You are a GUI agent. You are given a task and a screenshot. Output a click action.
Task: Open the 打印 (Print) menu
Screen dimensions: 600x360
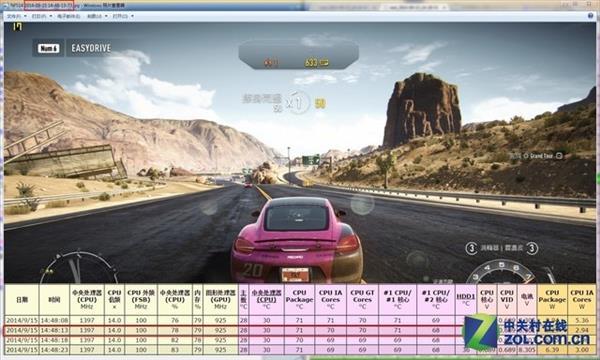(39, 16)
